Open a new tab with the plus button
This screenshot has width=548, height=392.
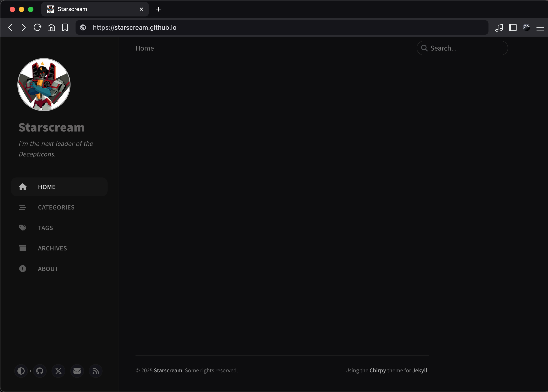point(158,9)
